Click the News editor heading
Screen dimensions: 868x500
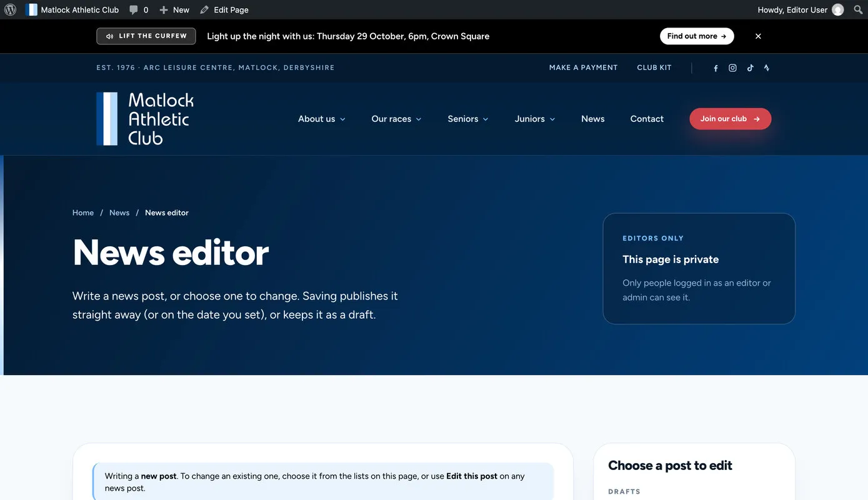point(171,252)
